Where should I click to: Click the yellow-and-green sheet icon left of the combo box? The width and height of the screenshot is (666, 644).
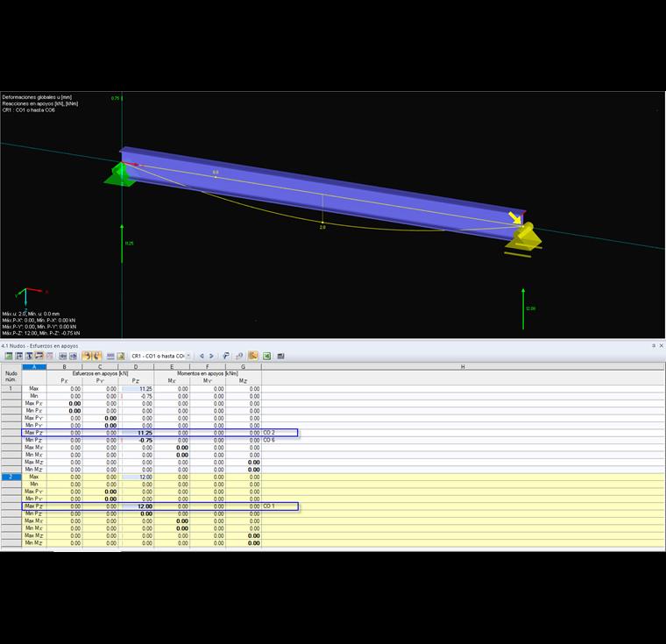click(121, 356)
